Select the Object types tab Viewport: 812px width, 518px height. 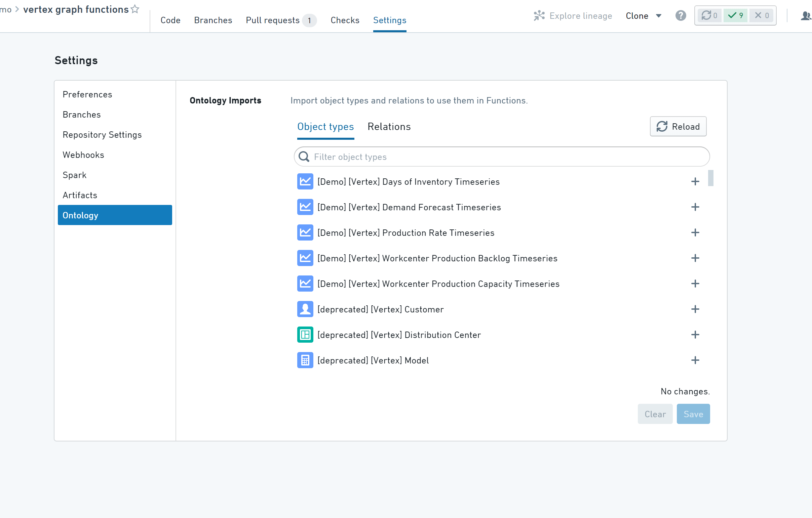pyautogui.click(x=325, y=127)
